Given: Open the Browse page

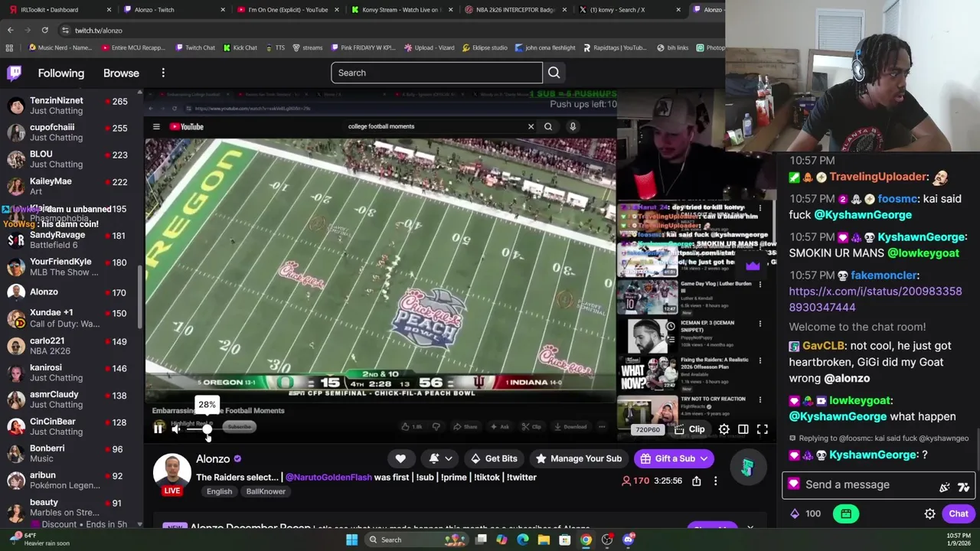Looking at the screenshot, I should coord(121,73).
